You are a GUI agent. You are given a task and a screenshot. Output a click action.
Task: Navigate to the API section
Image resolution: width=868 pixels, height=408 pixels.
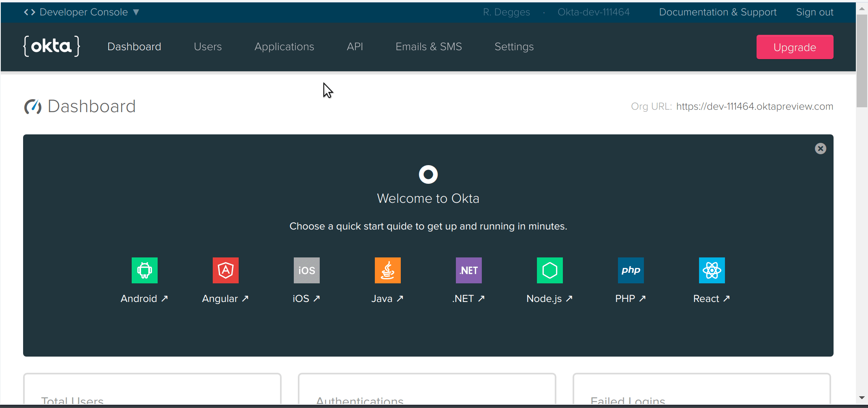pos(355,47)
